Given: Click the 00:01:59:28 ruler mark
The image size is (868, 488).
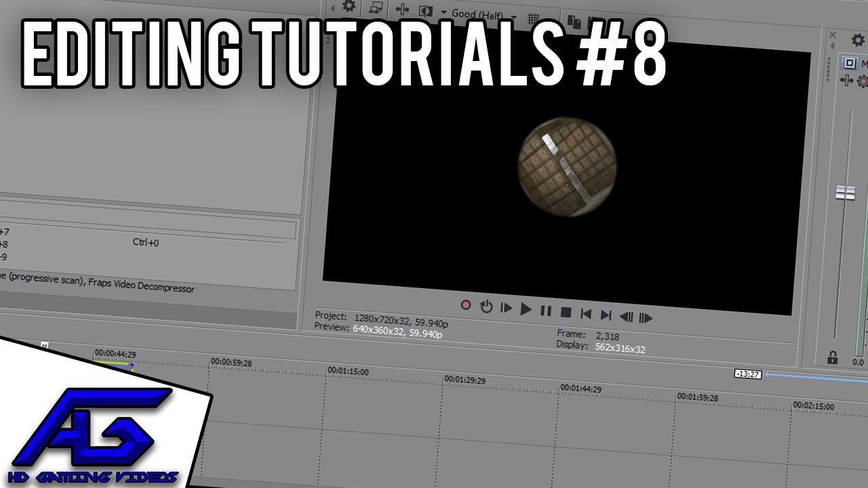Looking at the screenshot, I should [x=698, y=396].
